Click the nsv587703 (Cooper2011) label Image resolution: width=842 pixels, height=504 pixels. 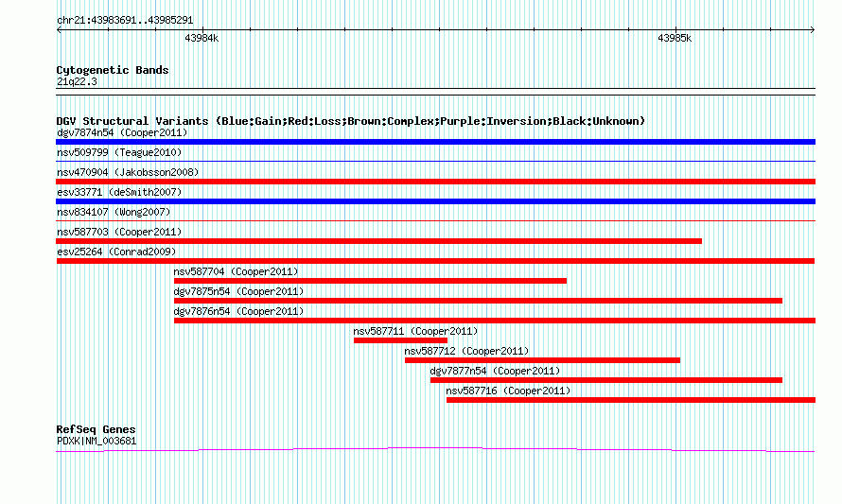click(x=119, y=232)
